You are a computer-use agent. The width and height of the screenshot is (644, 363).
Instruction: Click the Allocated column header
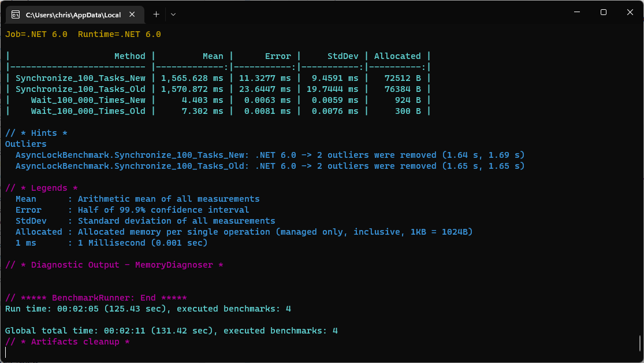pyautogui.click(x=398, y=55)
